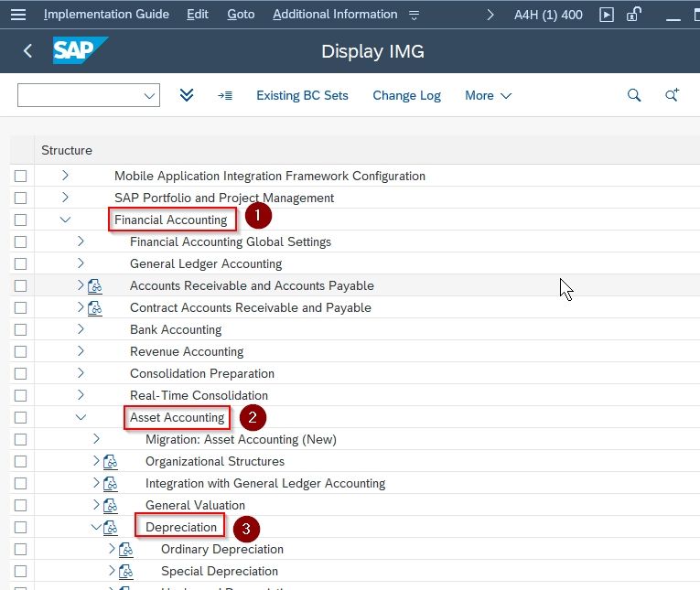
Task: Check the Mobile Application Integration Framework row checkbox
Action: tap(20, 176)
